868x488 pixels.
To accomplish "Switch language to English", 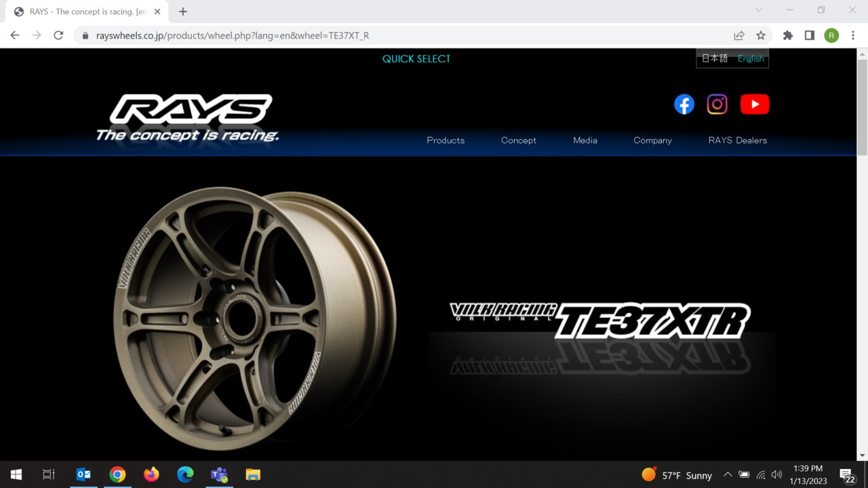I will [751, 58].
